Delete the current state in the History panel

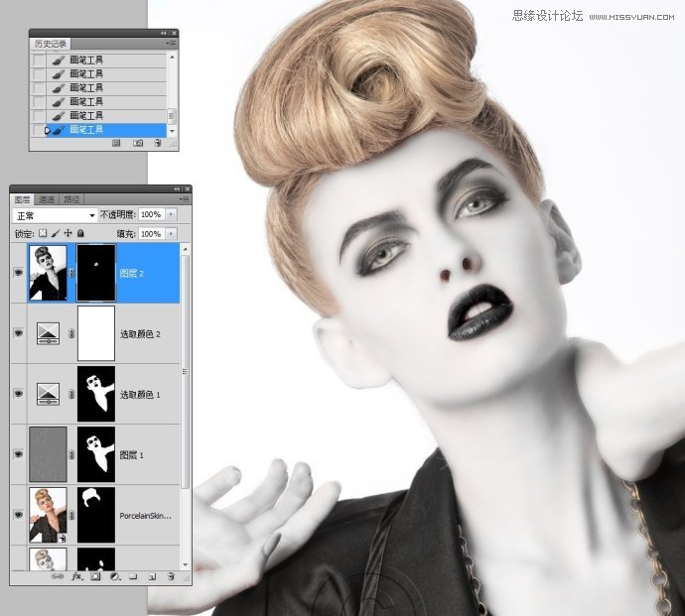pyautogui.click(x=157, y=143)
